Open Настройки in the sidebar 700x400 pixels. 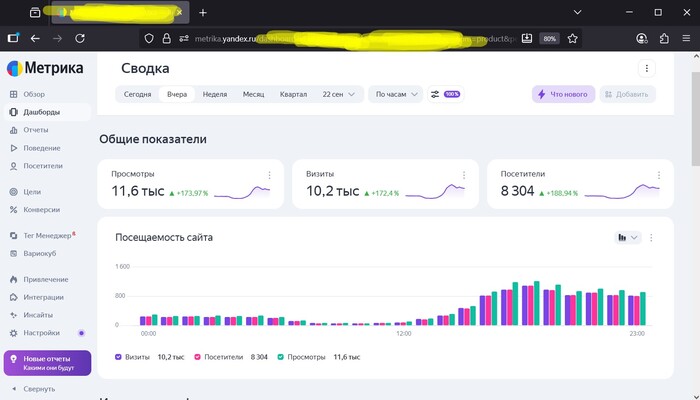(41, 333)
